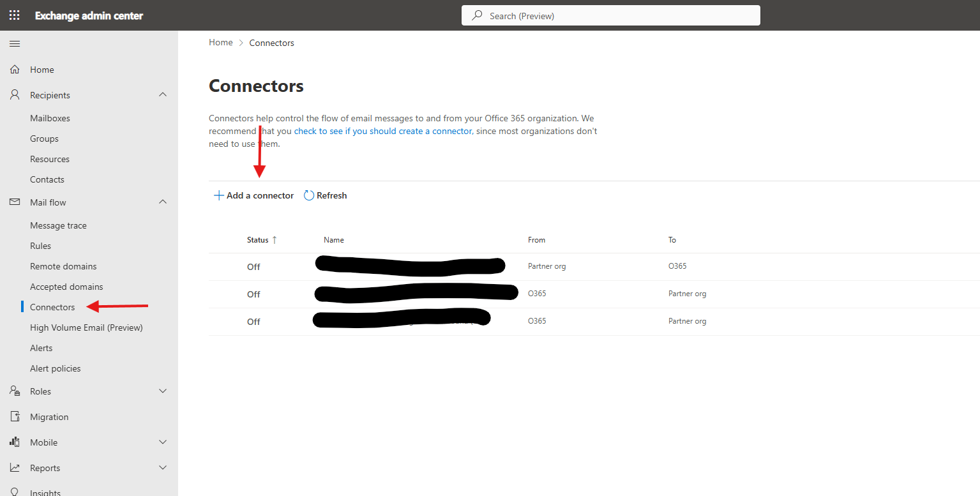Viewport: 980px width, 496px height.
Task: Click the Mail flow envelope icon
Action: click(15, 202)
